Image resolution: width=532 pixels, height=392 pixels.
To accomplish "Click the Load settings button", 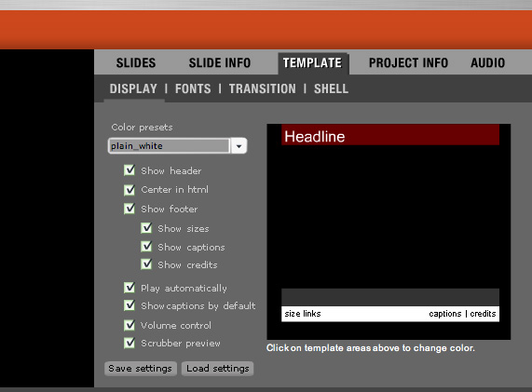I will (x=217, y=369).
